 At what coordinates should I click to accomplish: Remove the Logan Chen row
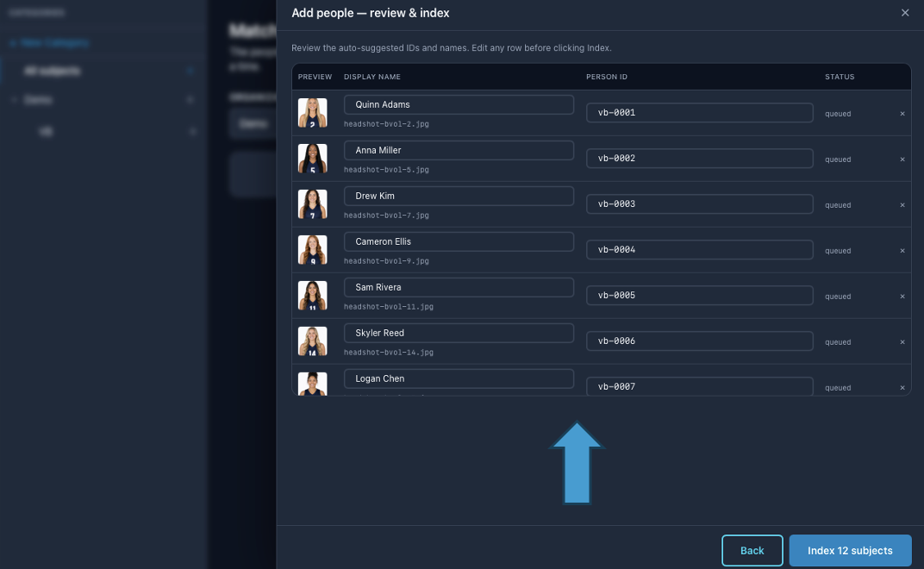pos(902,387)
